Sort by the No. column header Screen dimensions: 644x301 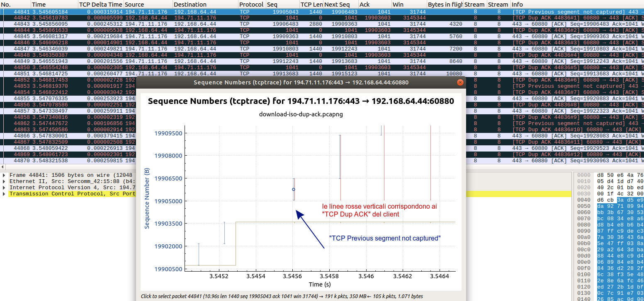click(x=15, y=5)
